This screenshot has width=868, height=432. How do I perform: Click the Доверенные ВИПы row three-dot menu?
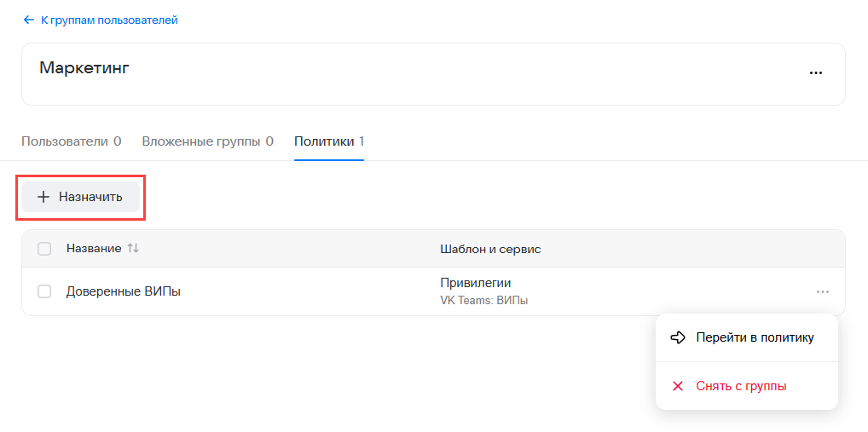coord(822,291)
